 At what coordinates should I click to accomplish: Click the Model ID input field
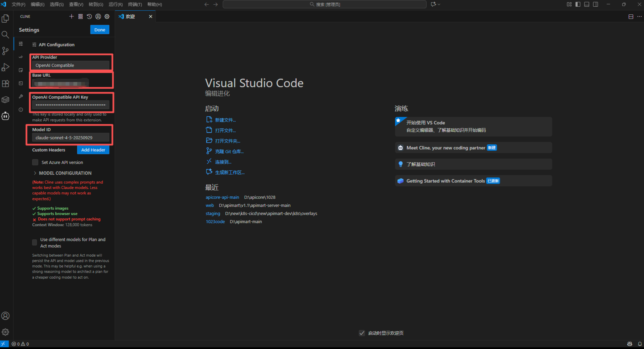pos(71,138)
